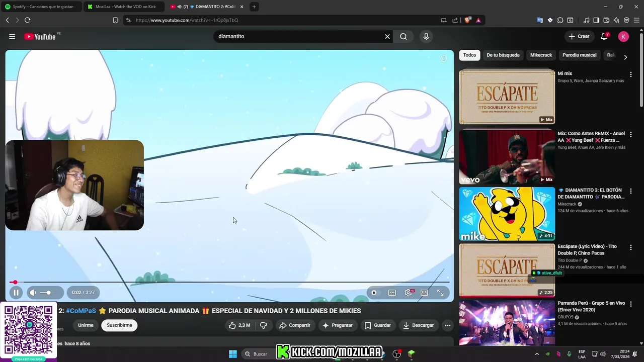644x362 pixels.
Task: Bookmark this page in address bar
Action: [x=115, y=20]
